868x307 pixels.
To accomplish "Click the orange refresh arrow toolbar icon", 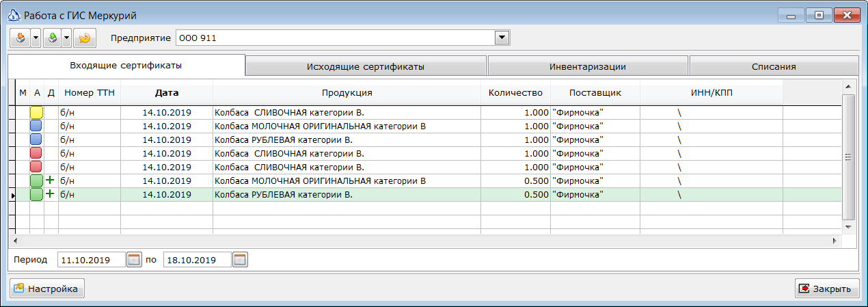I will click(84, 38).
